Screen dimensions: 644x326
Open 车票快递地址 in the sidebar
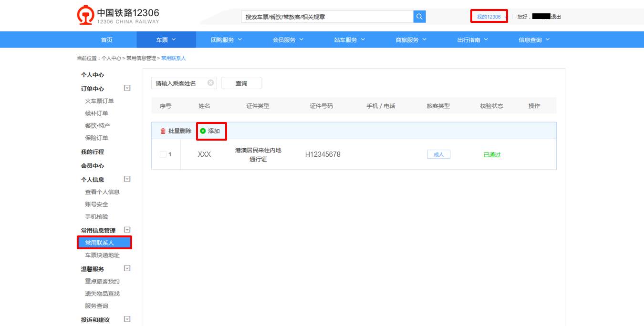click(102, 255)
